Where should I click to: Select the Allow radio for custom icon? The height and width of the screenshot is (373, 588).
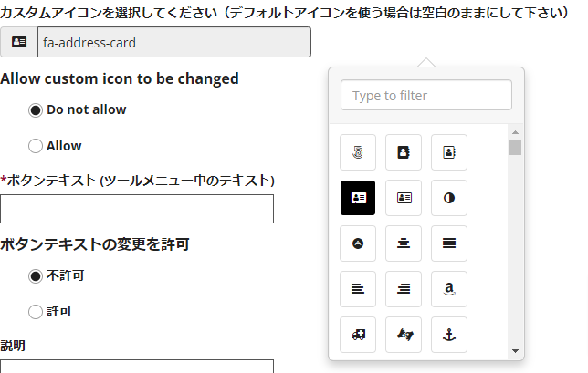click(x=36, y=146)
